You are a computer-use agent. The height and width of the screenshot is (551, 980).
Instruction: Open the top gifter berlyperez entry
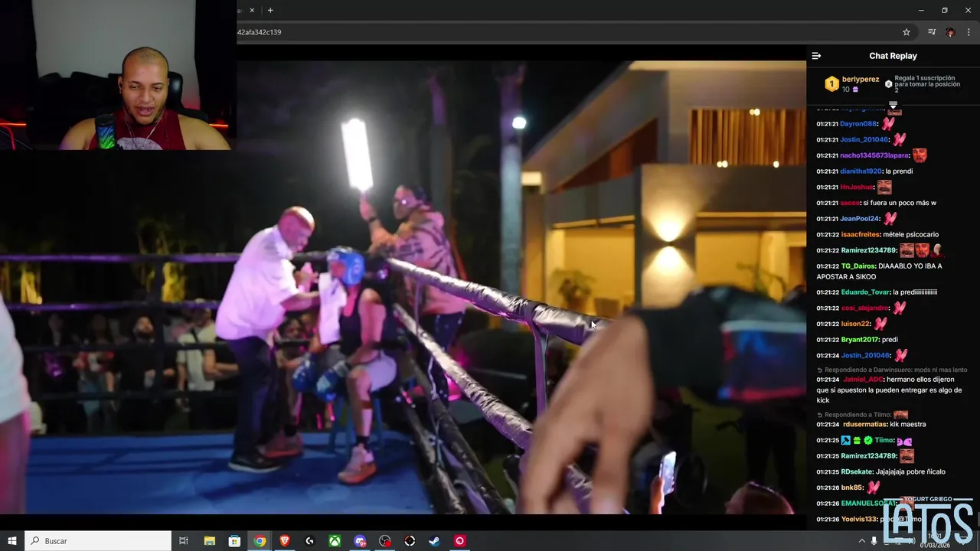pos(851,84)
